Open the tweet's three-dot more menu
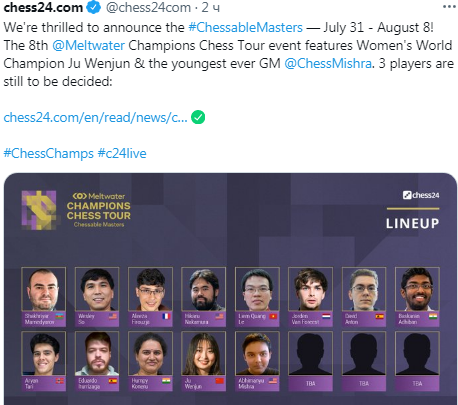 (449, 7)
